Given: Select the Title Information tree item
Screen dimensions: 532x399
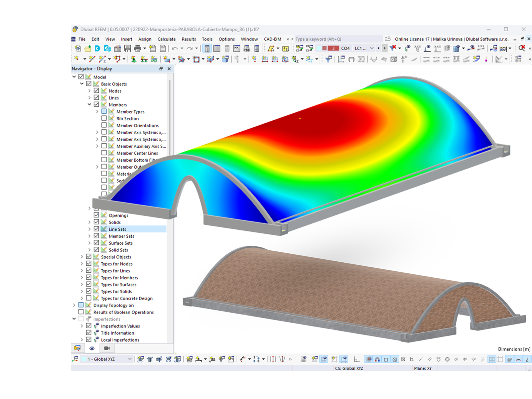Looking at the screenshot, I should pyautogui.click(x=117, y=333).
